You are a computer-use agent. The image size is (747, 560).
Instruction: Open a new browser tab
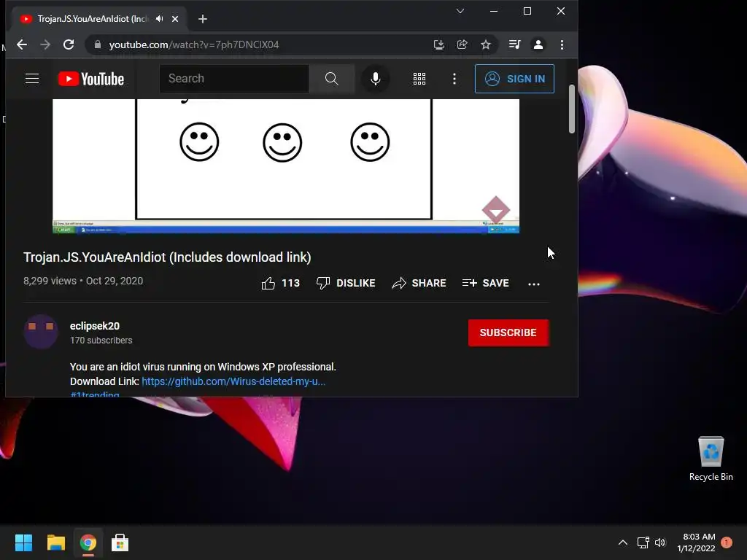(203, 19)
